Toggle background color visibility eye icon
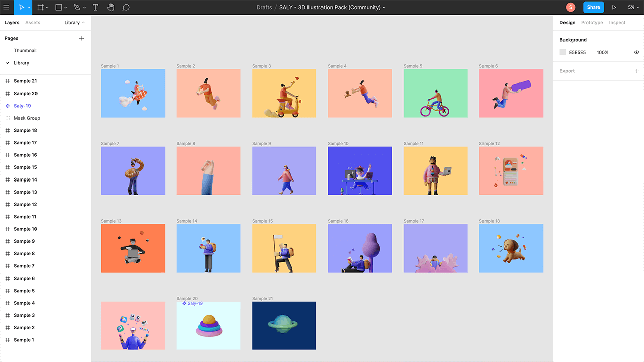Screen dimensions: 644x362 point(636,52)
